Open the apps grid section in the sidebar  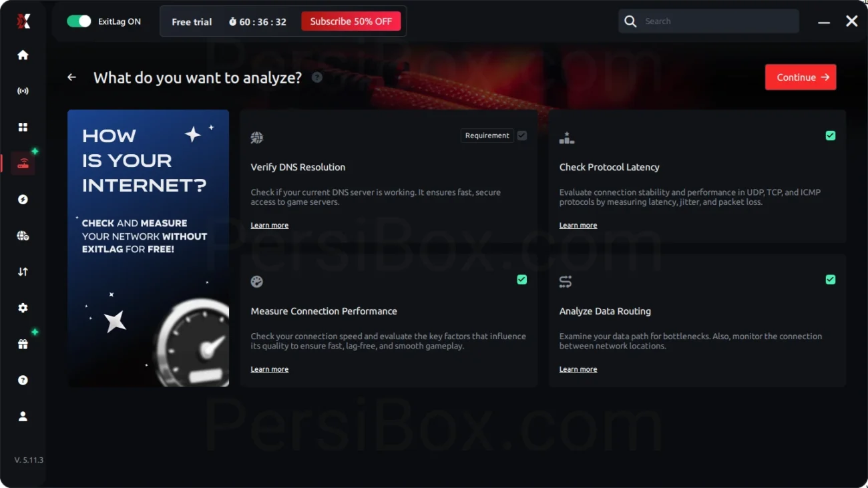click(x=23, y=127)
